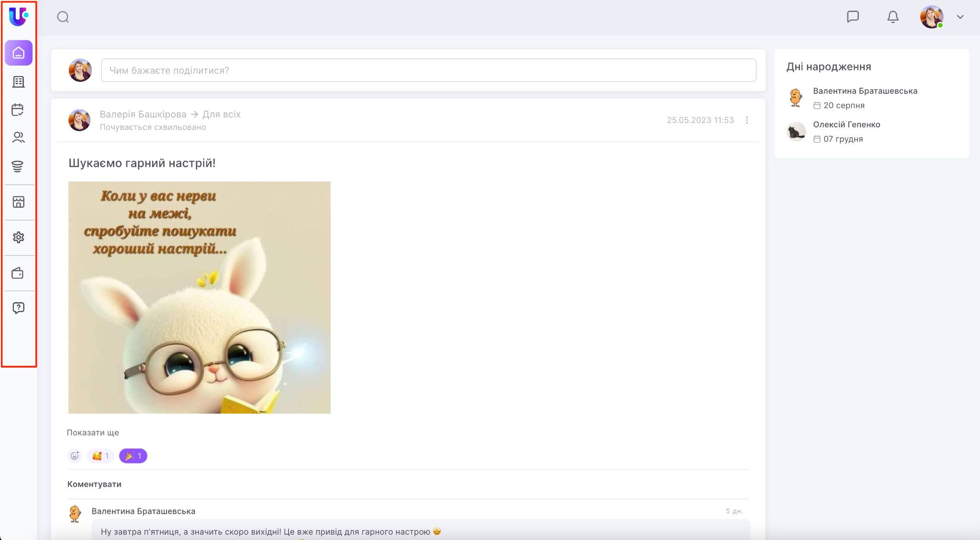Open the settings gear sidebar icon
This screenshot has height=540, width=980.
[18, 237]
